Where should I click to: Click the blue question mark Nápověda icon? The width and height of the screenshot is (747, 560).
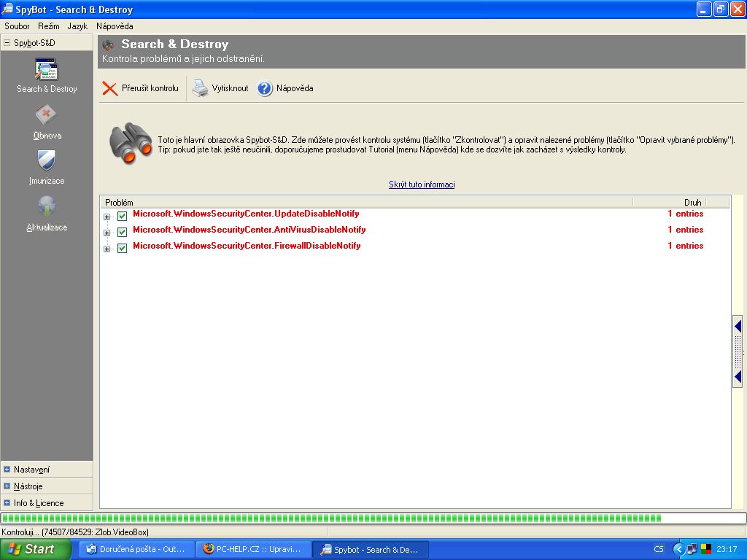pyautogui.click(x=265, y=88)
